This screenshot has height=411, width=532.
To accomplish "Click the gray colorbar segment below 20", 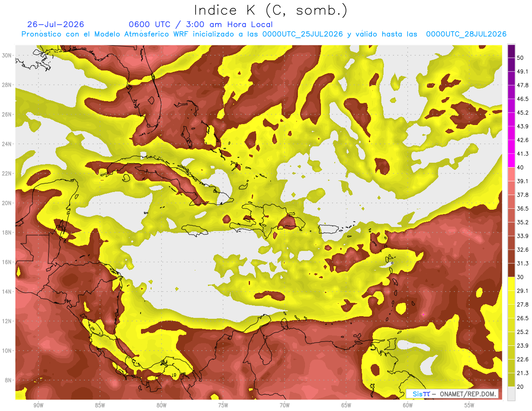I will (x=511, y=394).
